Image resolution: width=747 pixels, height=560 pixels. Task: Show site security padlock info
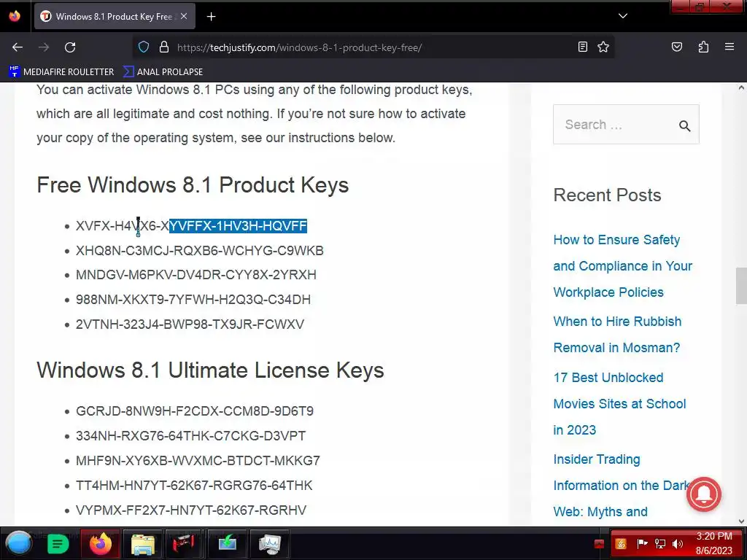164,47
